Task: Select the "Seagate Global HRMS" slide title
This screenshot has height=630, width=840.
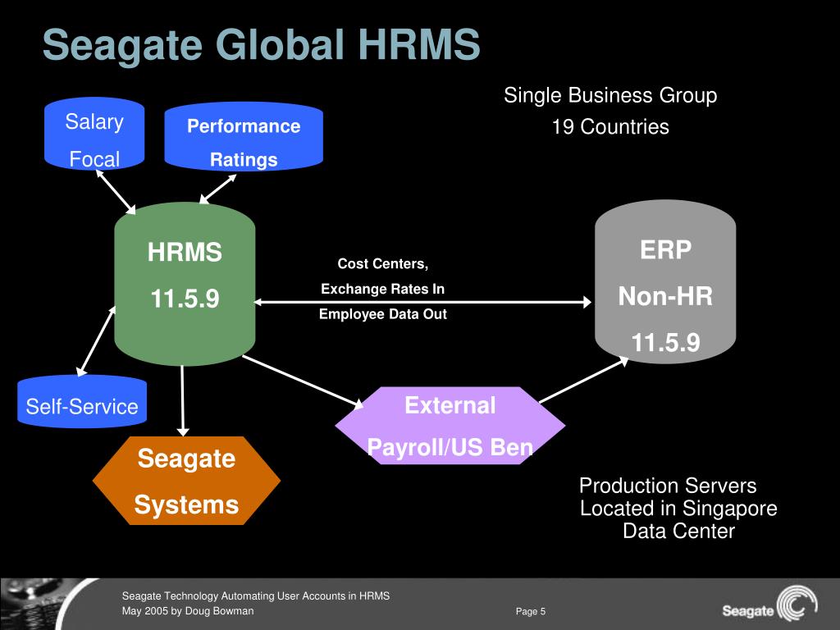Action: click(x=262, y=44)
